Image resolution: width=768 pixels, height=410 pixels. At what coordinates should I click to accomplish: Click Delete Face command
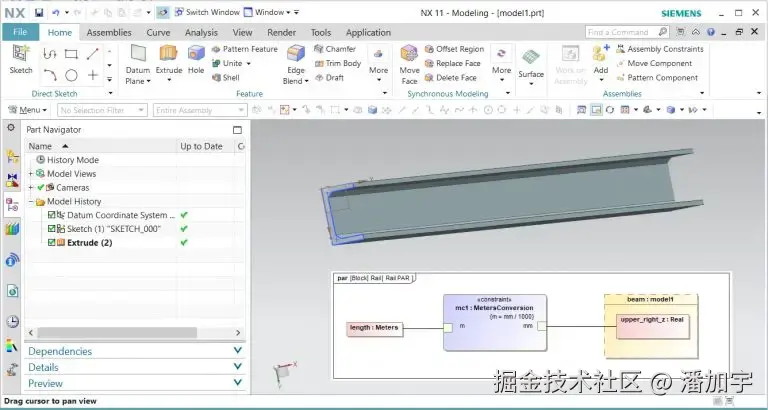[451, 77]
